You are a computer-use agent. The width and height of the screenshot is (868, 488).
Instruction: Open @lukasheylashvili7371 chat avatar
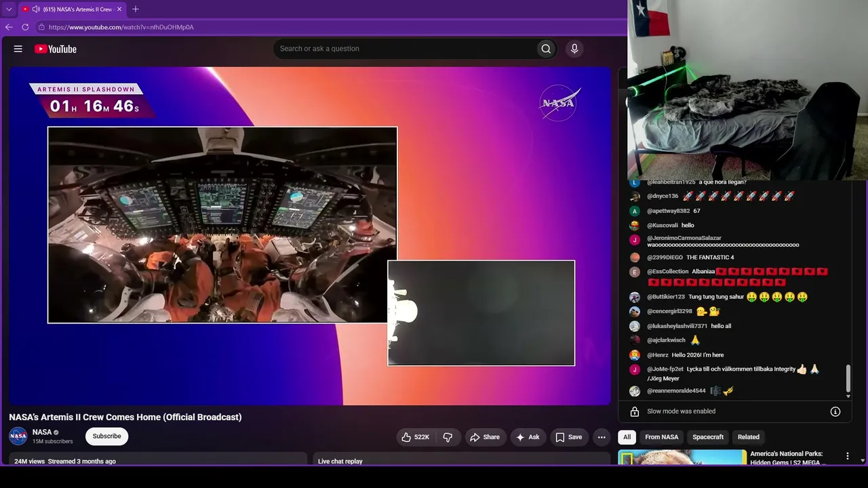coord(635,326)
